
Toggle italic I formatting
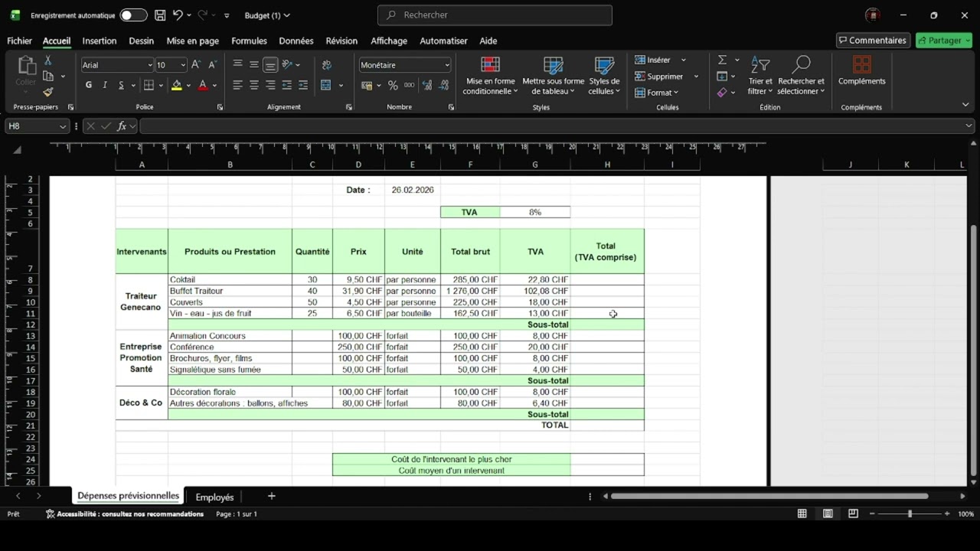tap(105, 86)
